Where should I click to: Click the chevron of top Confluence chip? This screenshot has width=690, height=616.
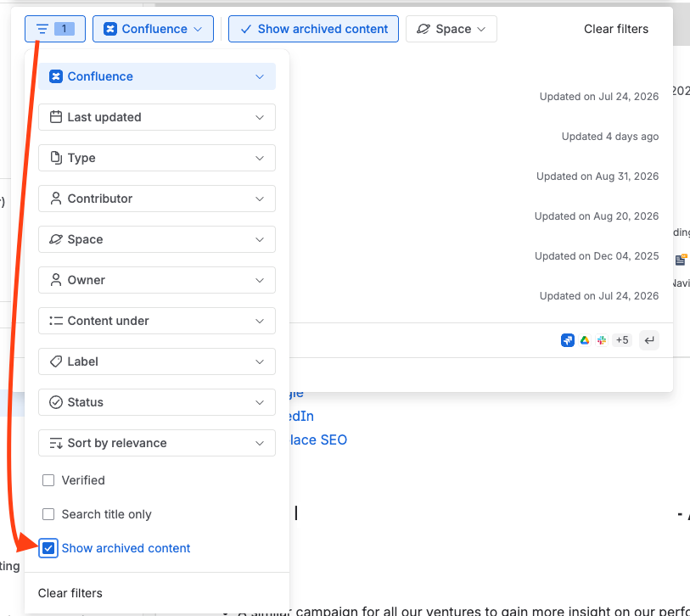[198, 29]
